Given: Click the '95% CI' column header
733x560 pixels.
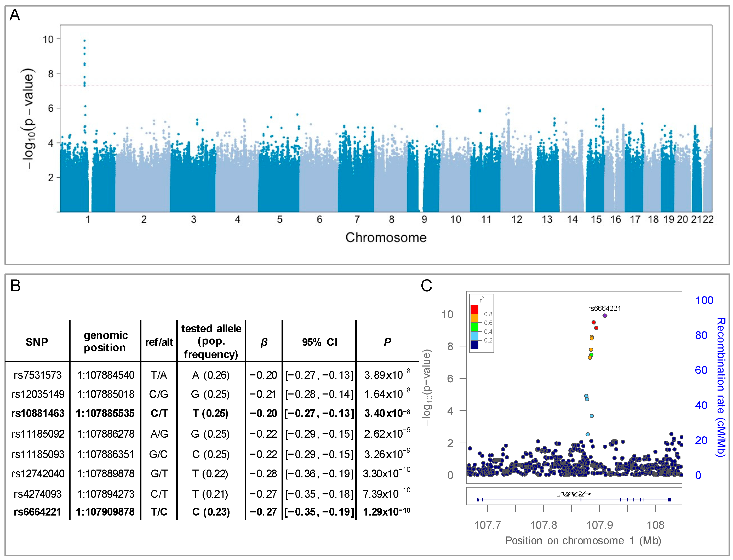Looking at the screenshot, I should point(319,342).
